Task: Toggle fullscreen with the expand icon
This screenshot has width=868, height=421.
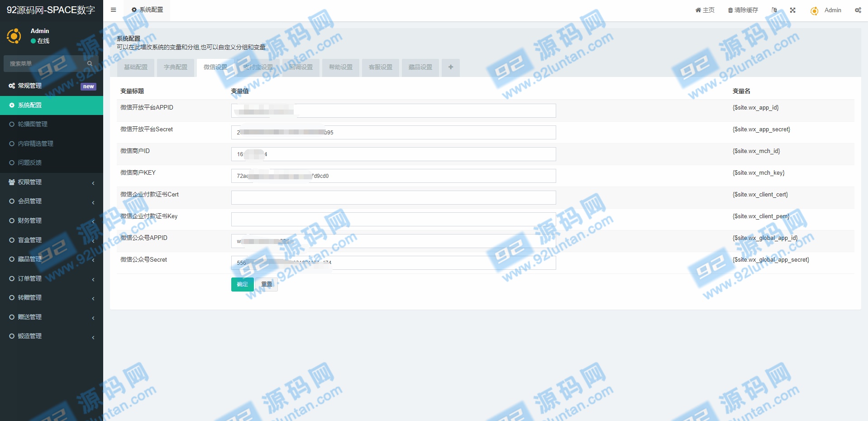Action: tap(793, 10)
